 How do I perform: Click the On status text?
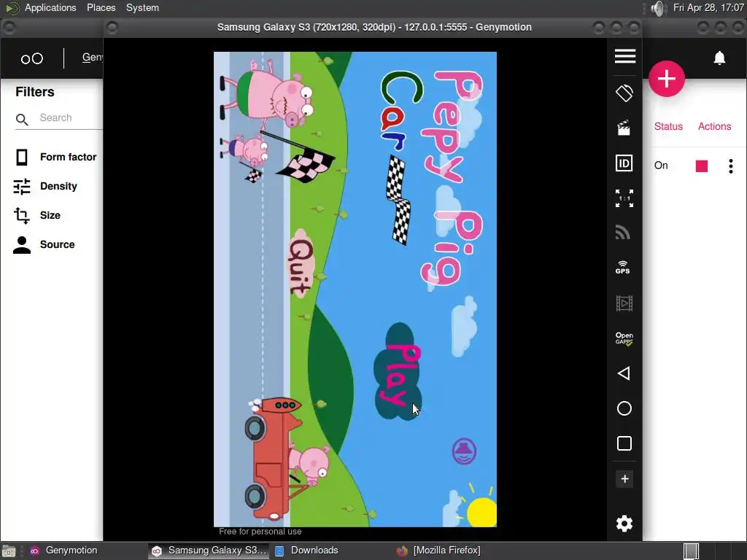coord(661,166)
